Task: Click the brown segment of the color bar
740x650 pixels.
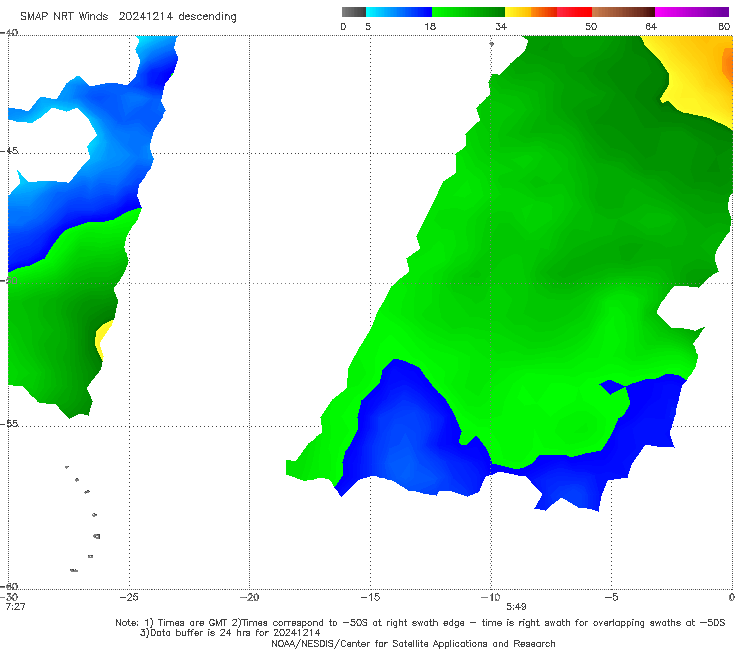Action: tap(623, 12)
